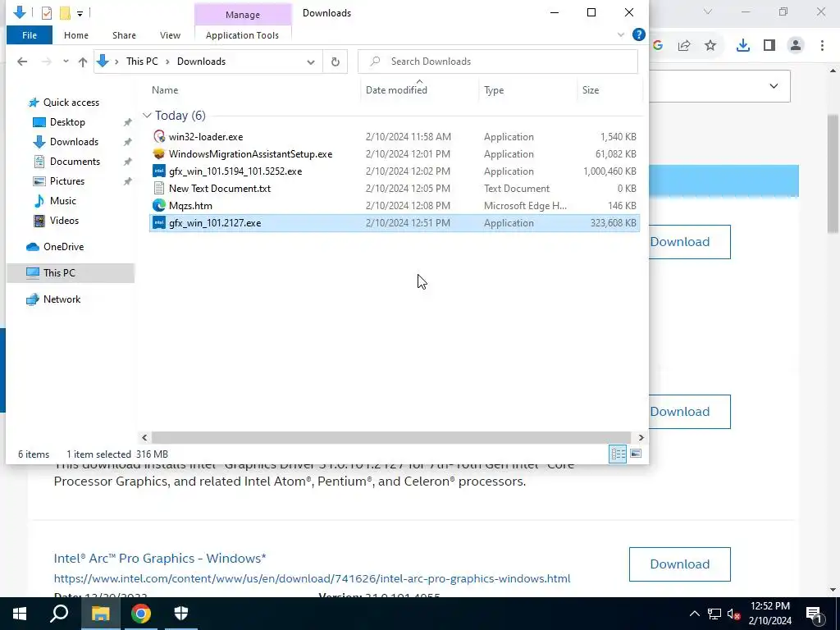The height and width of the screenshot is (630, 840).
Task: Select win32-loader.exe file icon
Action: point(159,137)
